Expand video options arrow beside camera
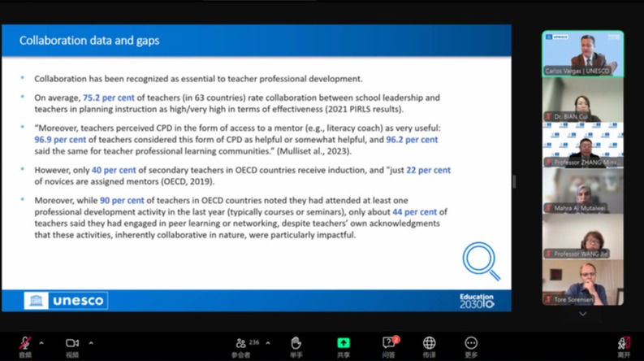Image resolution: width=644 pixels, height=361 pixels. [x=89, y=342]
